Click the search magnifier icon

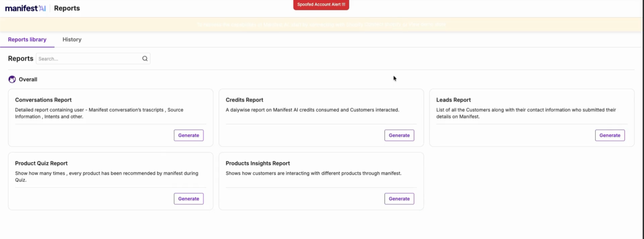[145, 59]
